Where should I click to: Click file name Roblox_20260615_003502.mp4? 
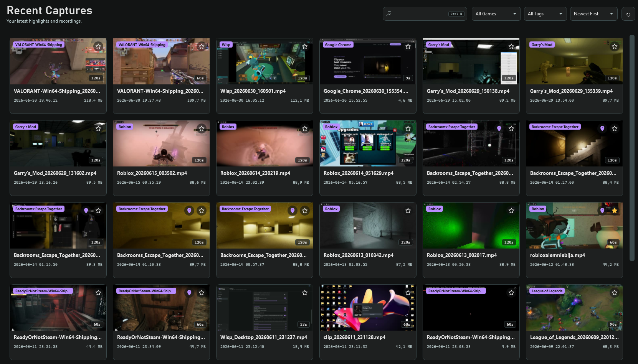pos(152,173)
